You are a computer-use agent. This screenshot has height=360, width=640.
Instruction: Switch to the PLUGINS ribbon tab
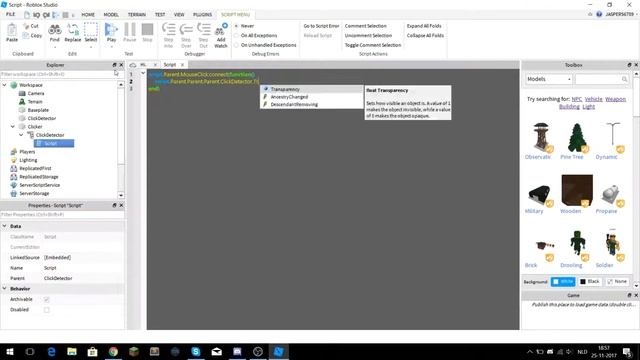click(x=202, y=15)
